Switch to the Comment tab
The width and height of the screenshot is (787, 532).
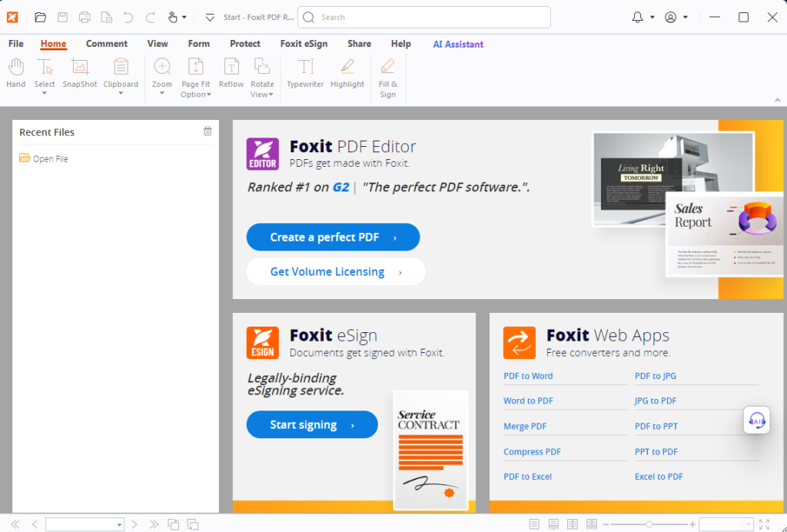coord(106,44)
